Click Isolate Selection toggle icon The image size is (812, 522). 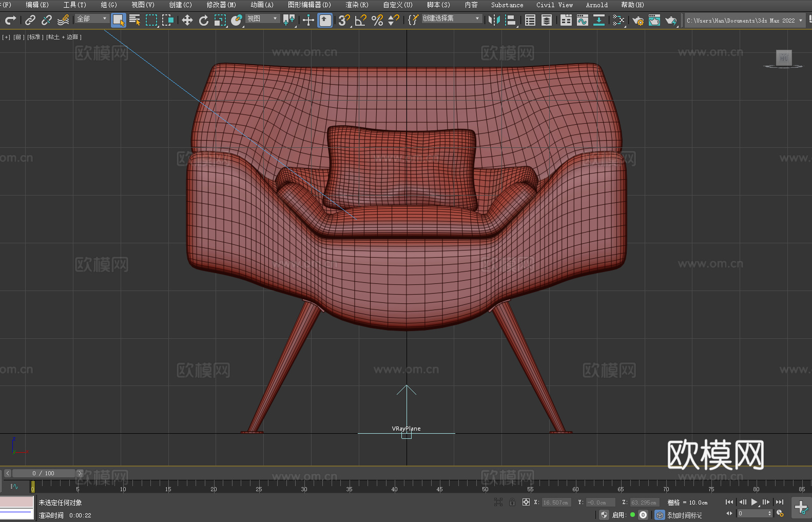[498, 502]
